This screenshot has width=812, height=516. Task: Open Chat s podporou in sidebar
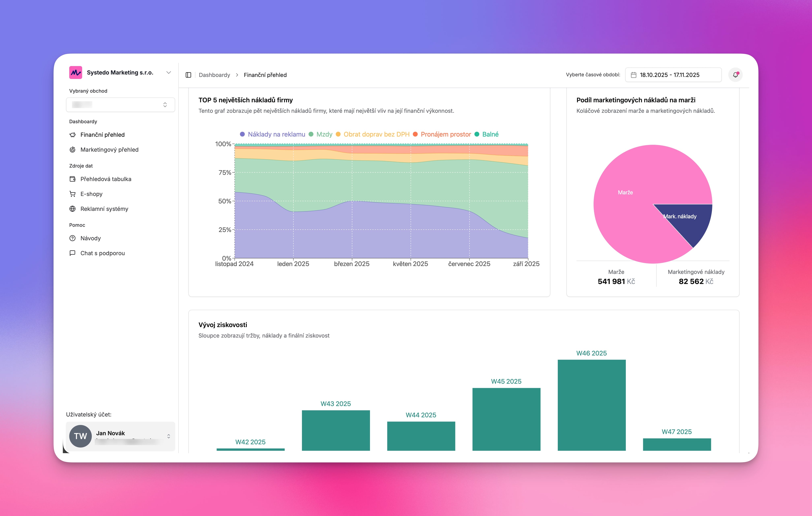(x=102, y=253)
